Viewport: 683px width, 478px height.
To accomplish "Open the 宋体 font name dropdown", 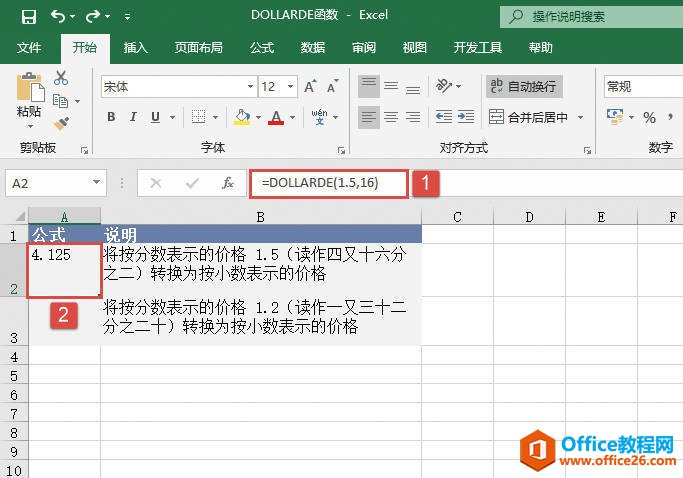I will [250, 86].
